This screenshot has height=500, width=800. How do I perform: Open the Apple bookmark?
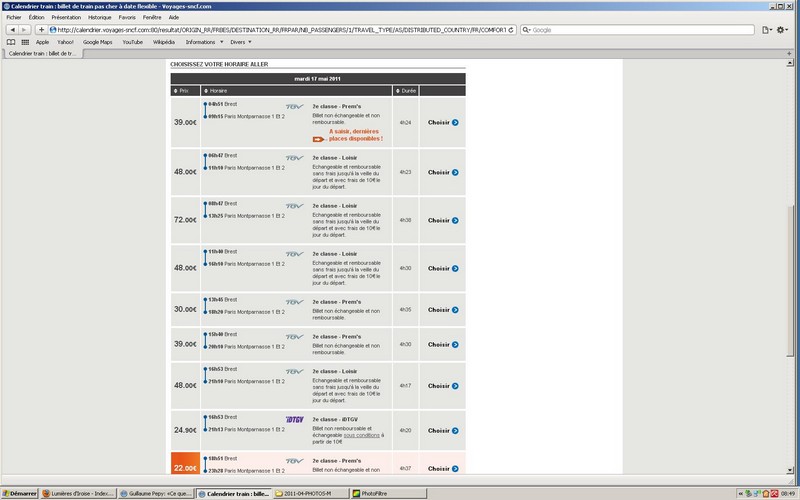point(42,42)
